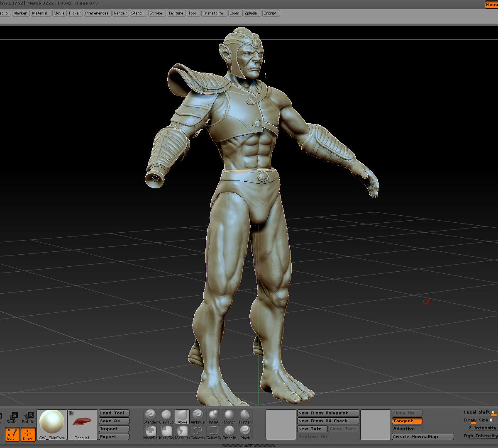The width and height of the screenshot is (498, 448).
Task: Open the Render menu
Action: tap(120, 13)
